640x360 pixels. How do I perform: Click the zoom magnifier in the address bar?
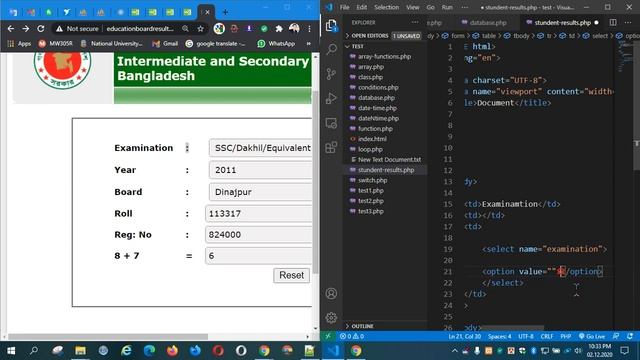[x=186, y=29]
